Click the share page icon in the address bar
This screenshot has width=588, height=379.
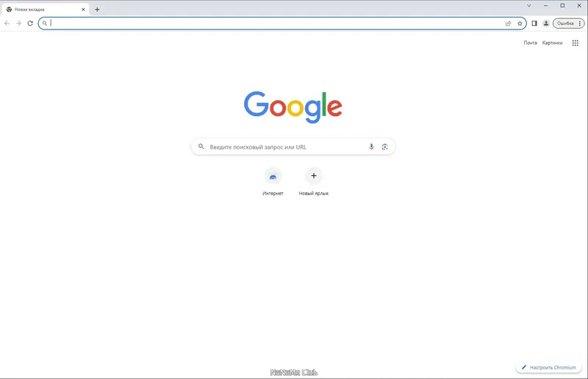(508, 24)
